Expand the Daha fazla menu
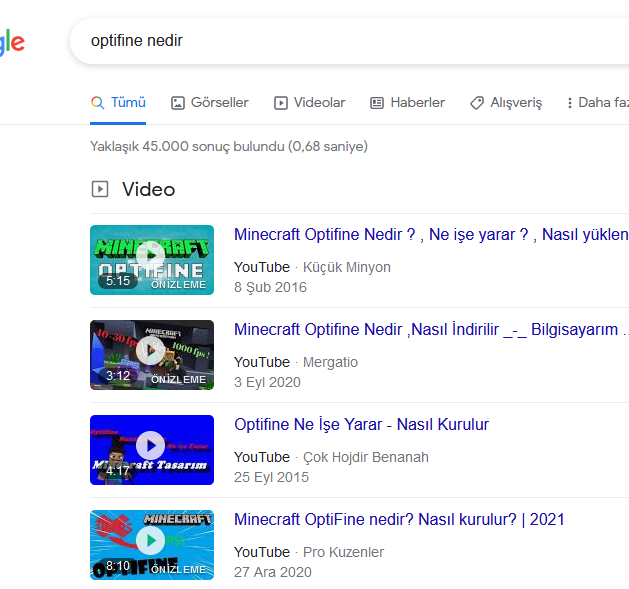The height and width of the screenshot is (589, 629). coord(598,103)
